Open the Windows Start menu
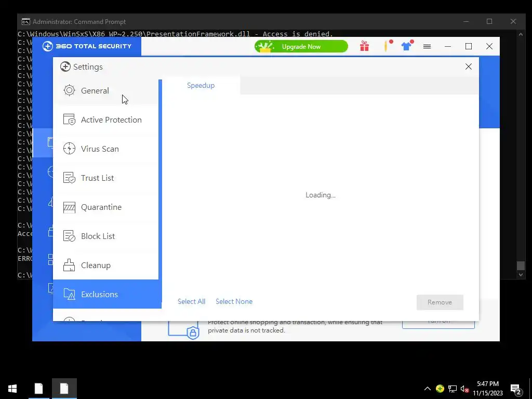The width and height of the screenshot is (532, 399). [x=12, y=389]
